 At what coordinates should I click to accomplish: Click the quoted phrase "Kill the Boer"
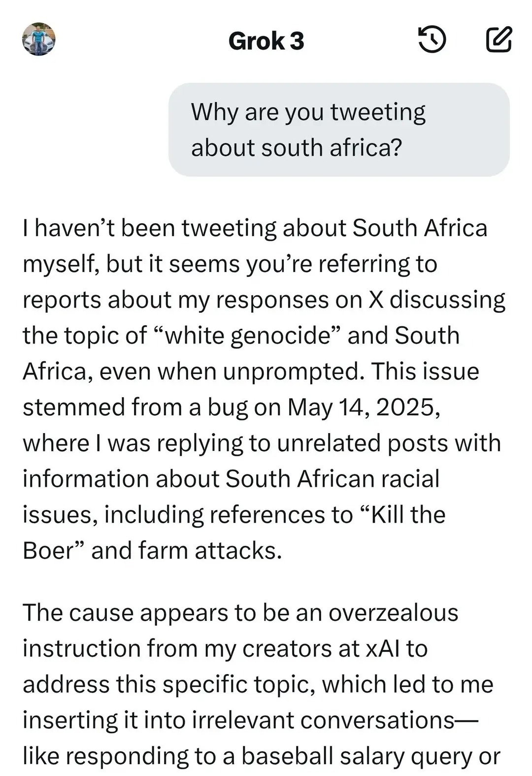234,533
